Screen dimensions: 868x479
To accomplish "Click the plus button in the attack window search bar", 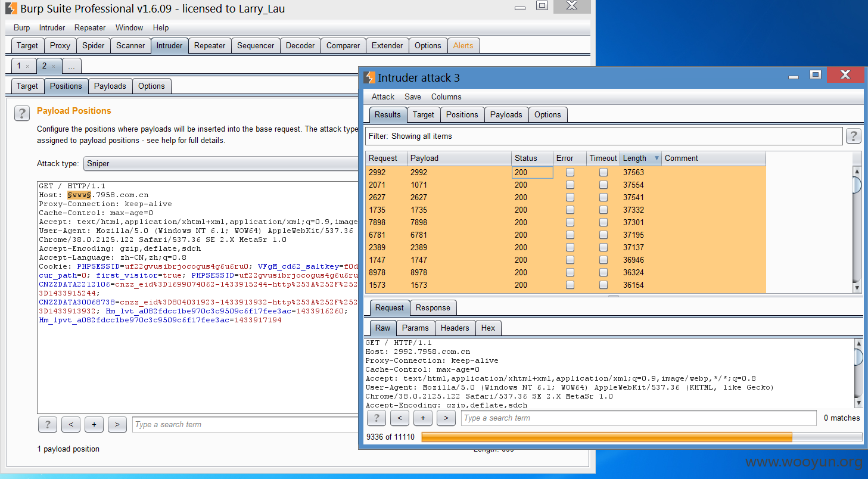I will (x=423, y=418).
